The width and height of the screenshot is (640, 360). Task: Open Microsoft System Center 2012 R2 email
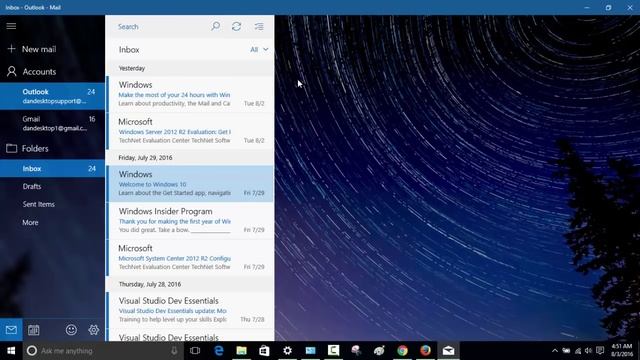190,258
